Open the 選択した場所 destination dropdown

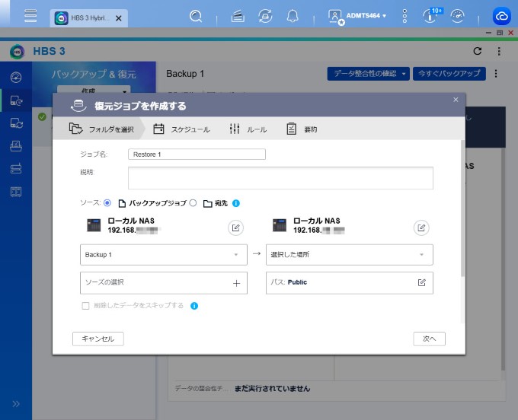point(350,255)
